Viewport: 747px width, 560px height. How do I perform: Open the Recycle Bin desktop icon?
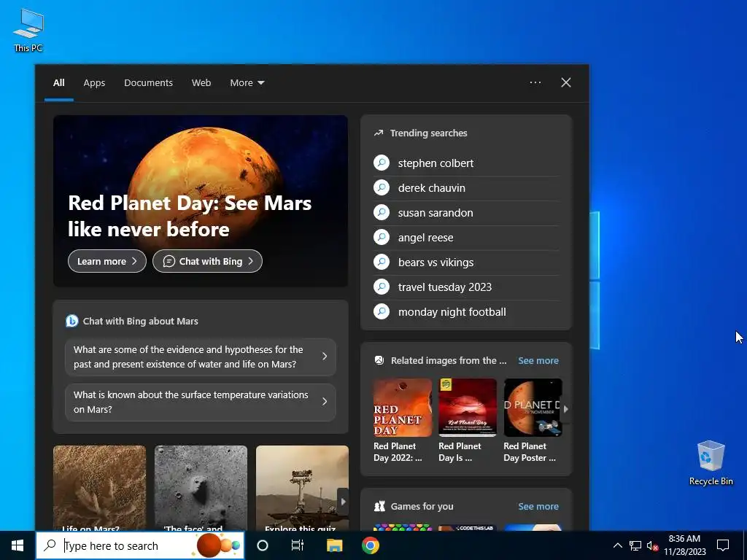click(711, 463)
